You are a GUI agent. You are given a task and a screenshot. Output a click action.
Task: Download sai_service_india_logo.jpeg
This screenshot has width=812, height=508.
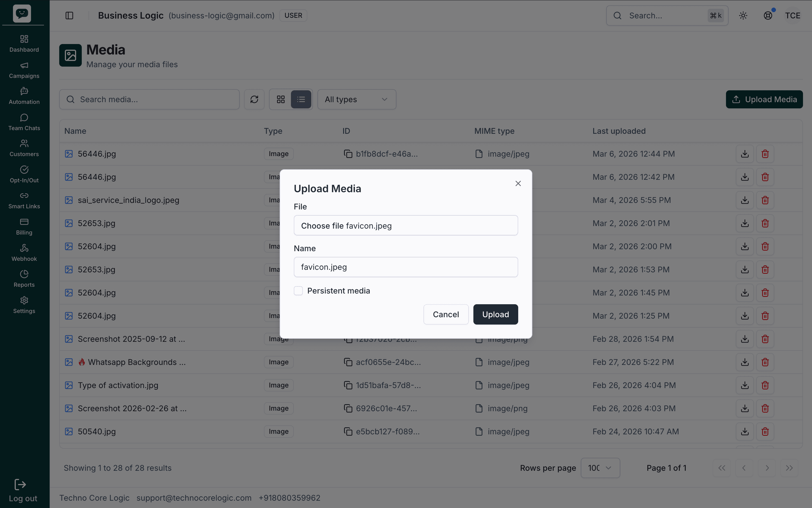click(745, 200)
